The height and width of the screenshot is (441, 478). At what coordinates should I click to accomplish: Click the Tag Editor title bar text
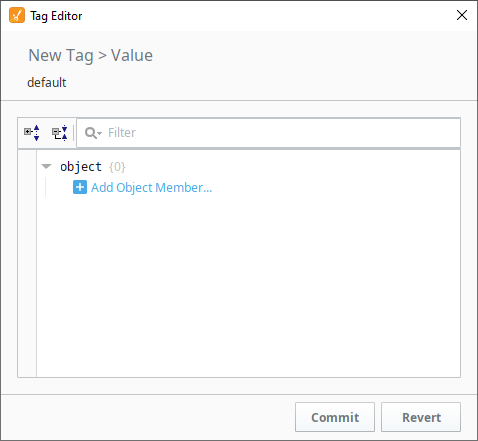click(x=56, y=16)
